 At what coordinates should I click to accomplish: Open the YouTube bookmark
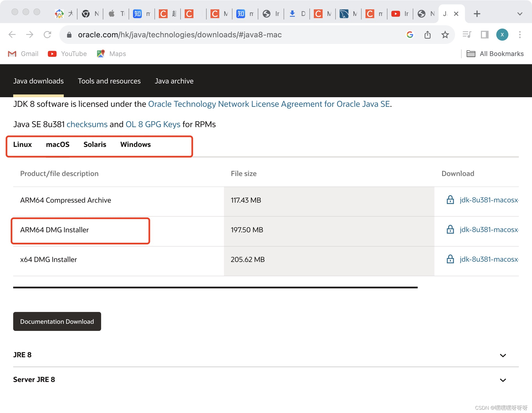pos(67,54)
